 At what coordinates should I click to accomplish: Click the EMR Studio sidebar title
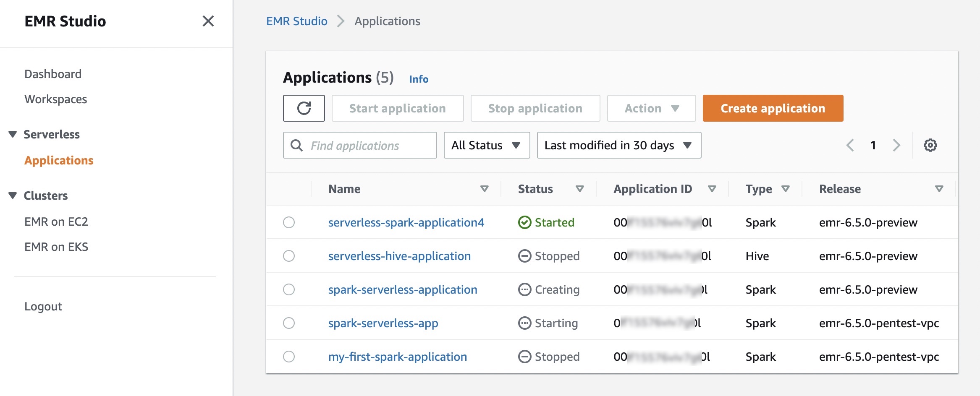(65, 21)
